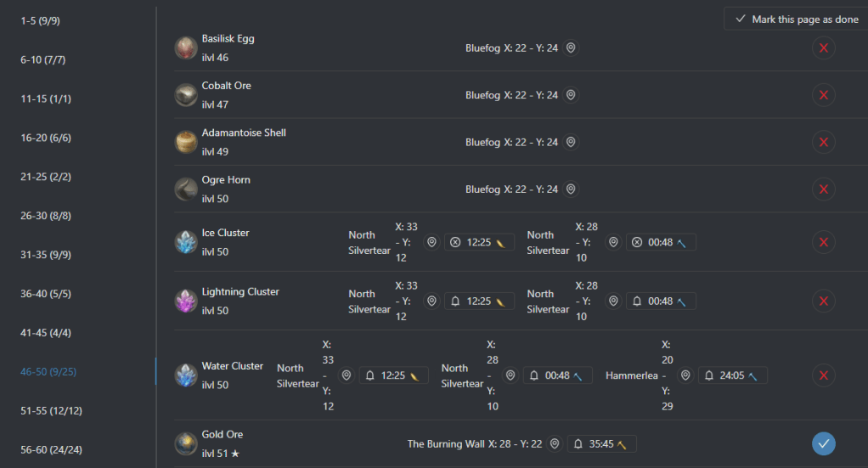Open Hammerlea map pin for Water Cluster

click(685, 375)
